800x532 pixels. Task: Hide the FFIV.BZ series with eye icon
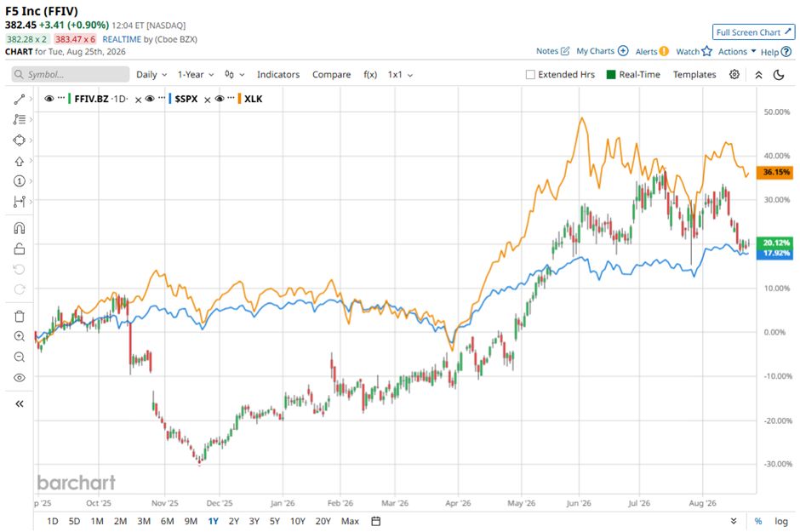(49, 99)
